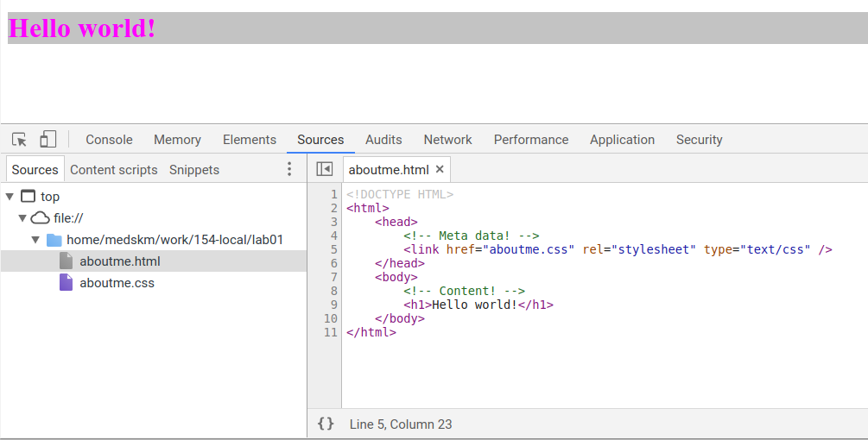Show the Snippets pane

click(194, 170)
